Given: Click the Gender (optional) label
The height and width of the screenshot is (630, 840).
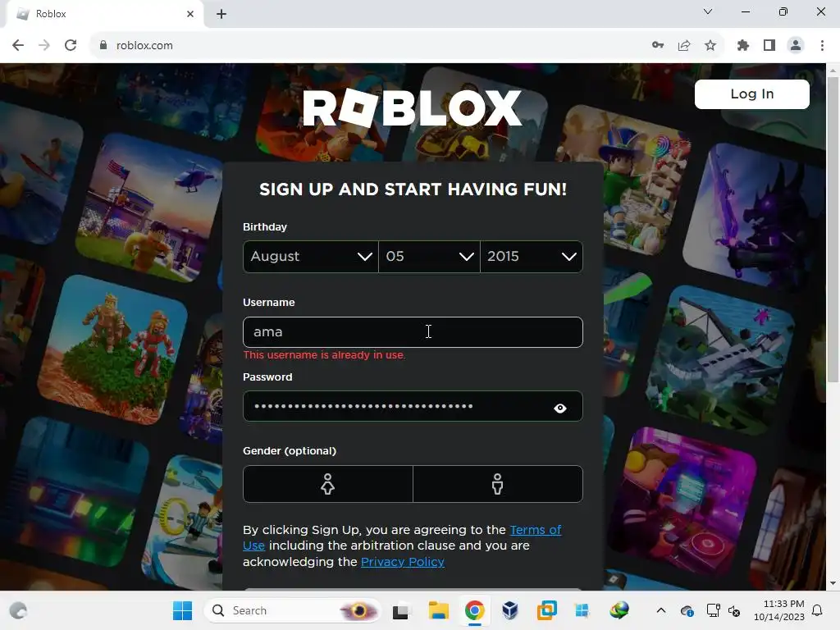Looking at the screenshot, I should 290,451.
